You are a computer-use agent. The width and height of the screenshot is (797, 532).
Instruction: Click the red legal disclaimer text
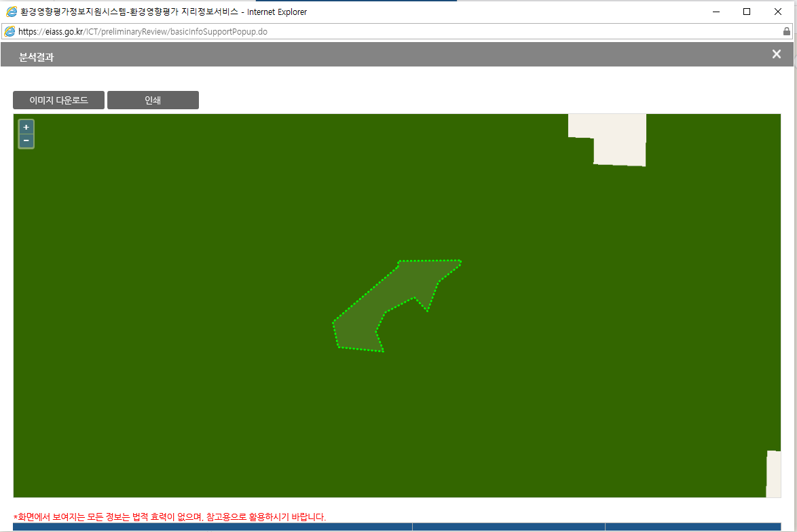click(x=170, y=517)
